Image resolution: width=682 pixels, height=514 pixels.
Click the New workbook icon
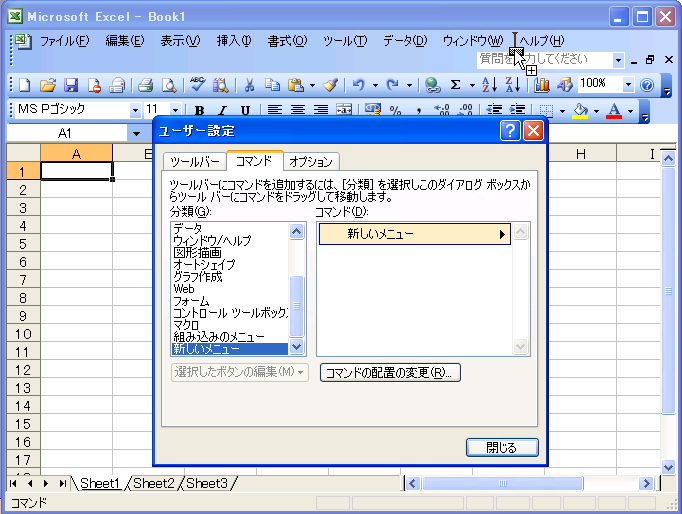(x=25, y=85)
